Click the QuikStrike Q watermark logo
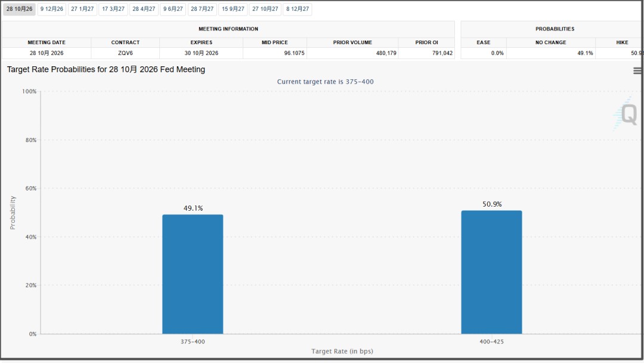644x363 pixels. (626, 113)
